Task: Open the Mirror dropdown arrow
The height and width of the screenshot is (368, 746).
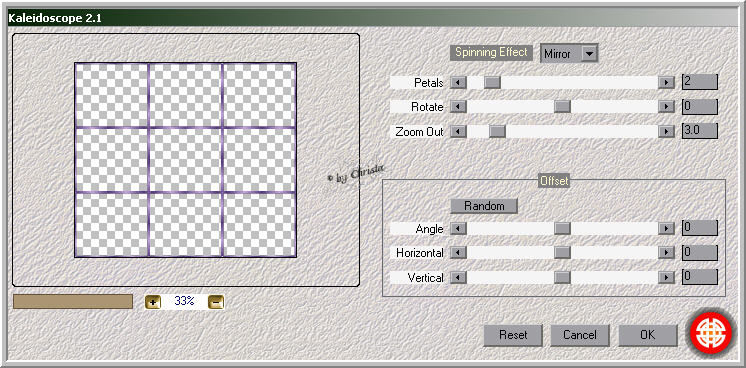Action: tap(589, 54)
